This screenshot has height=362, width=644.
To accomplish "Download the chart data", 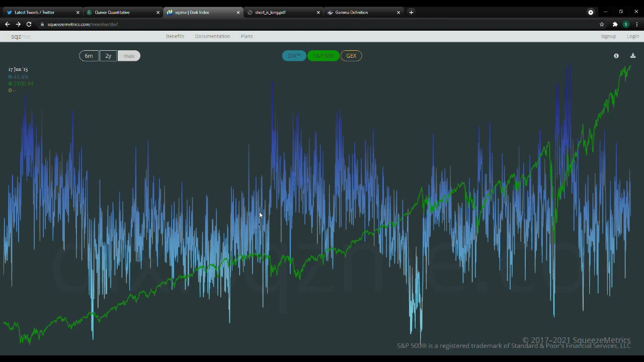I will point(633,56).
